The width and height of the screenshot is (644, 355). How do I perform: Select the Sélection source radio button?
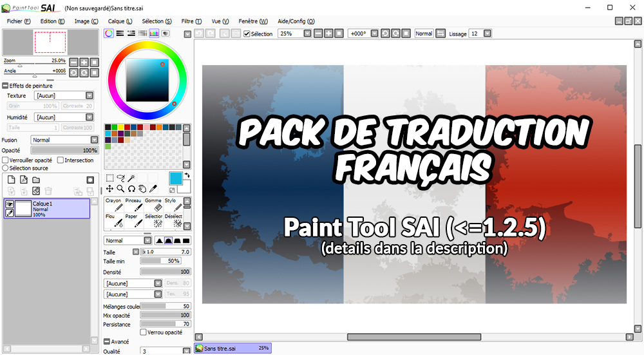coord(5,168)
